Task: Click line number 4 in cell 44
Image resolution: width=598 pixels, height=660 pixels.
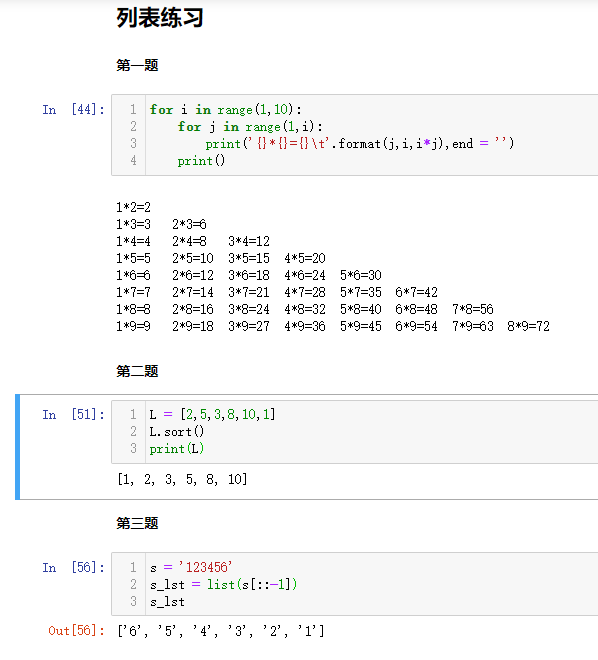Action: [133, 160]
